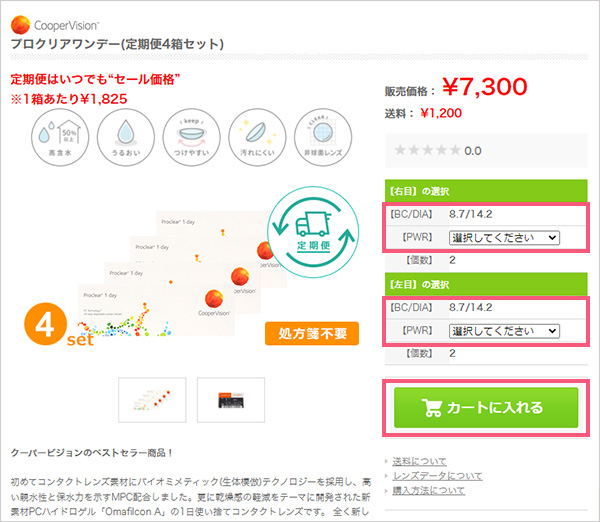600x522 pixels.
Task: Click the CooperVision logo
Action: [55, 25]
